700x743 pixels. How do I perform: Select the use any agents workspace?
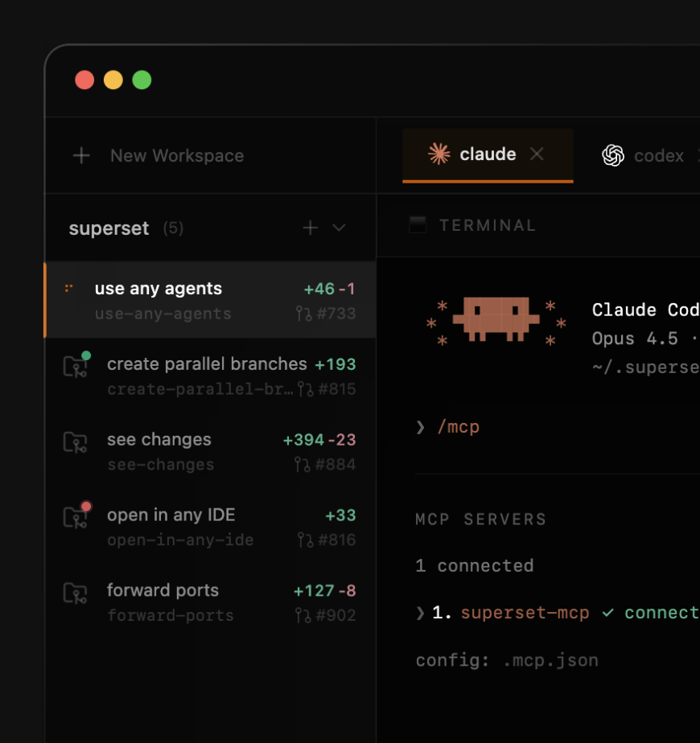pyautogui.click(x=211, y=300)
